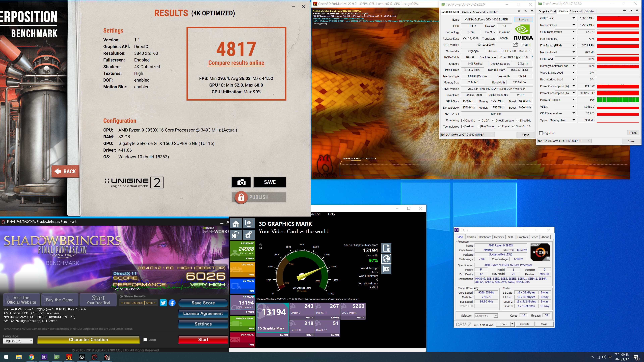Click refresh icon in GPU-Z Graphics Card window
This screenshot has height=362, width=644.
pos(525,11)
